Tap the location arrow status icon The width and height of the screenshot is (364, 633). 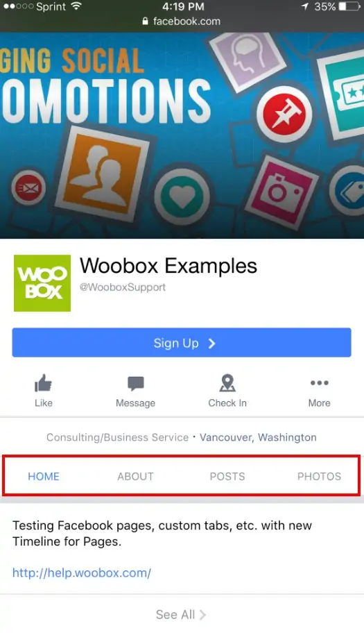[x=305, y=6]
